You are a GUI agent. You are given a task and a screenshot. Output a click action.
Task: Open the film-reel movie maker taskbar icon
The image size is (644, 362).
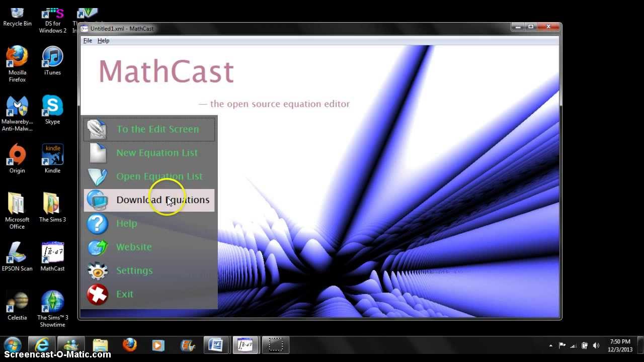pos(187,345)
